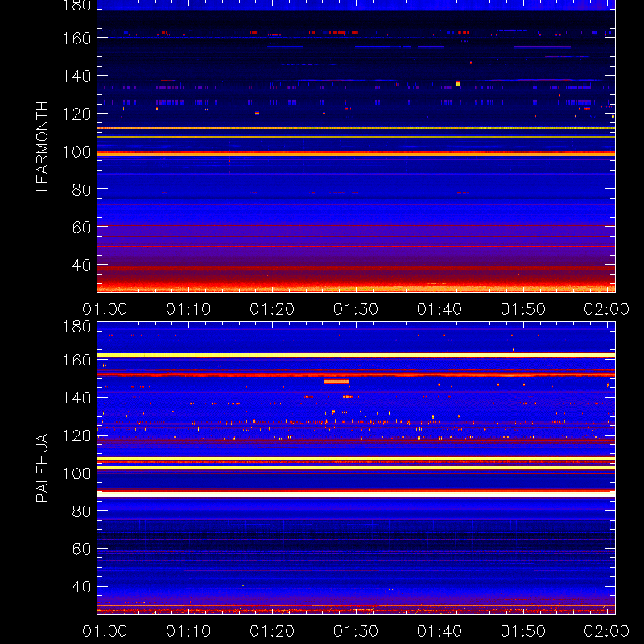Select the 140 frequency label on Learmonth plot
The image size is (644, 644).
click(x=76, y=76)
